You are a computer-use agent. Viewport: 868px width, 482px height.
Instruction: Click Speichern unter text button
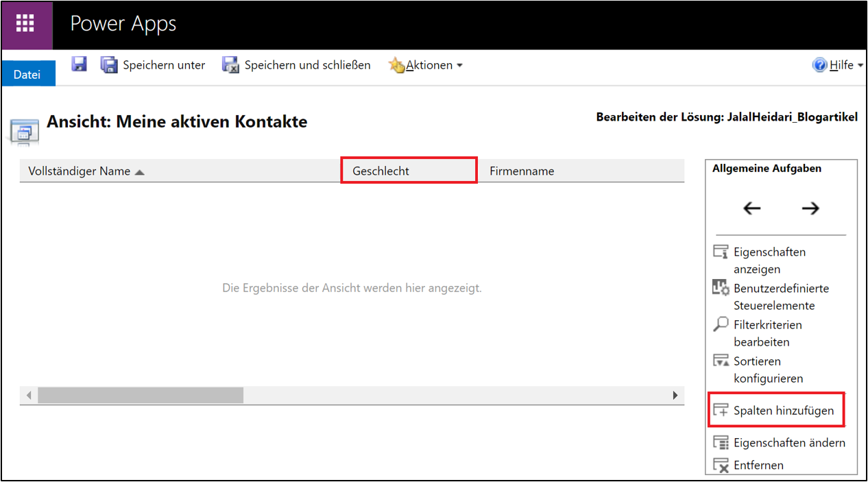click(164, 65)
